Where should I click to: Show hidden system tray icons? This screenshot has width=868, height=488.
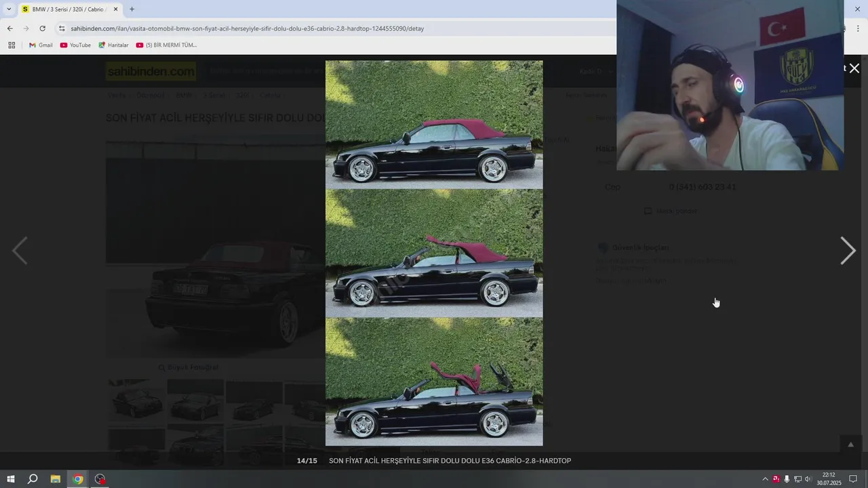coord(766,479)
